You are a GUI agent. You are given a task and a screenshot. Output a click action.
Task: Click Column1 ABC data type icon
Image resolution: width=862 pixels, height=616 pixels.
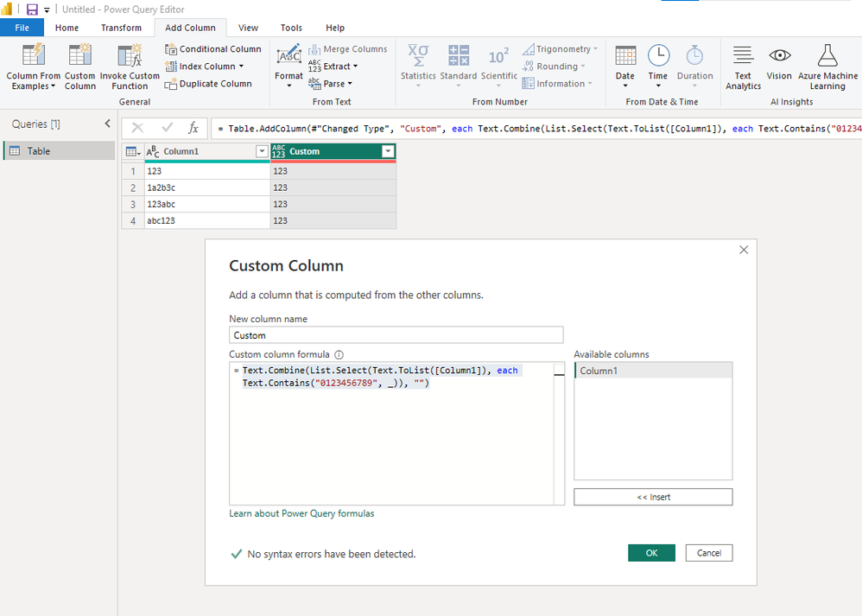[x=153, y=151]
